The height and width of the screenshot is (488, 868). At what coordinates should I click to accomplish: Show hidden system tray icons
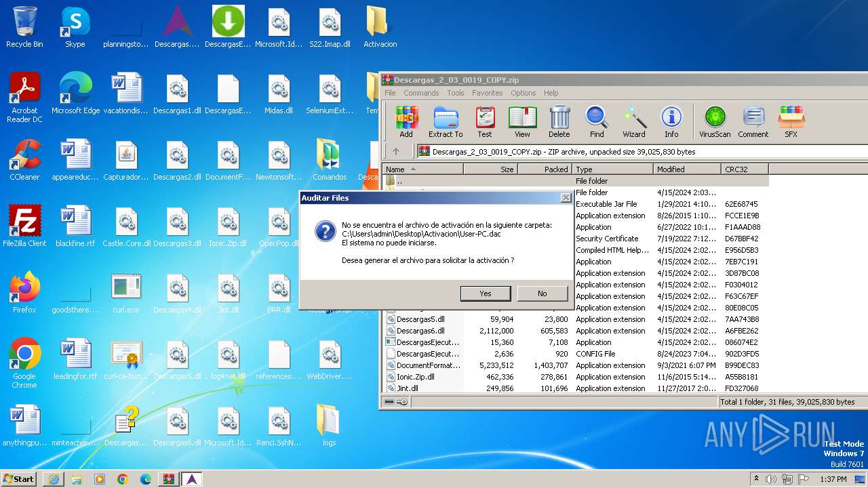tap(756, 479)
